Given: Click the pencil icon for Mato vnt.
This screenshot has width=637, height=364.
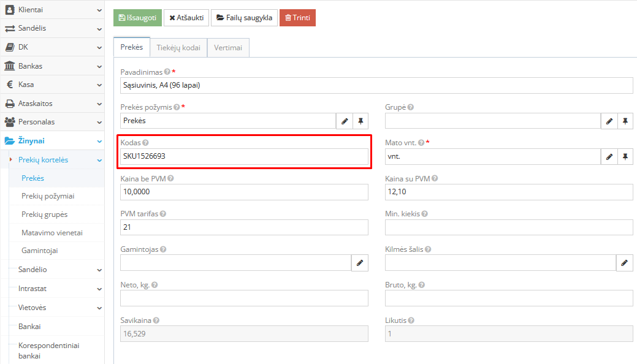Looking at the screenshot, I should (x=609, y=157).
